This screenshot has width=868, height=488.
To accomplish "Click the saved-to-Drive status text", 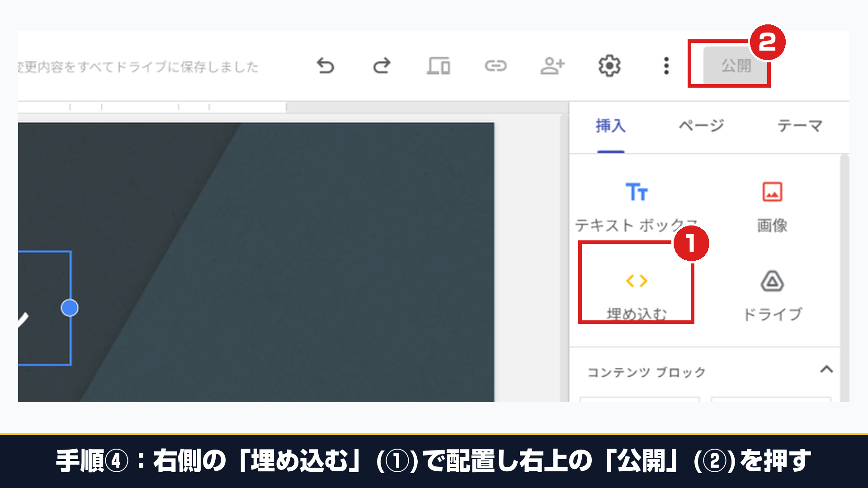I will point(138,67).
